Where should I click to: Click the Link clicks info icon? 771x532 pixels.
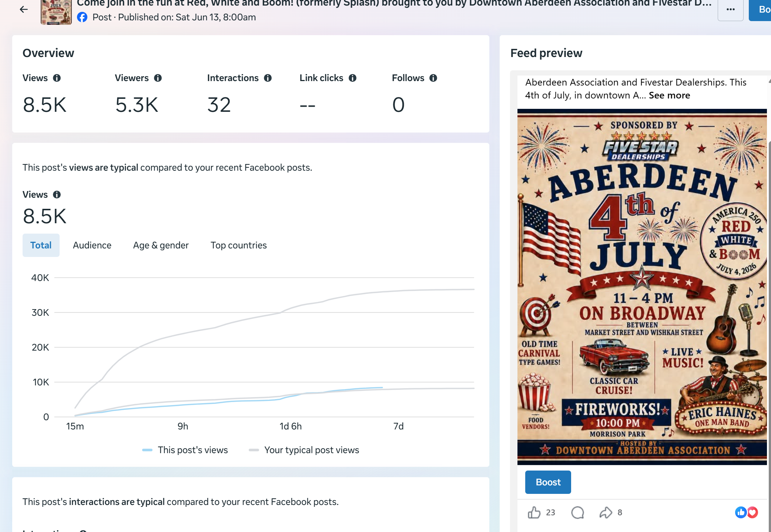tap(352, 78)
